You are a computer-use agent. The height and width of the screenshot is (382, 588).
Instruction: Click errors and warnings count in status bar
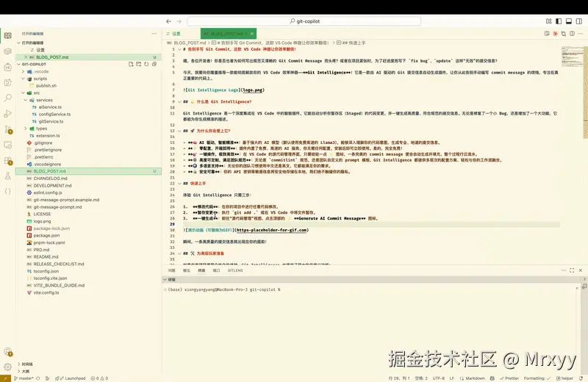[99, 378]
